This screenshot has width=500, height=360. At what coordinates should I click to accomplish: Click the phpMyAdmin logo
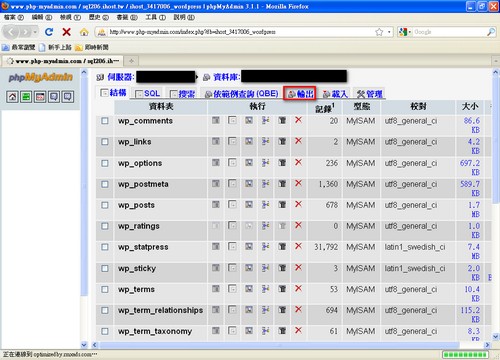40,78
